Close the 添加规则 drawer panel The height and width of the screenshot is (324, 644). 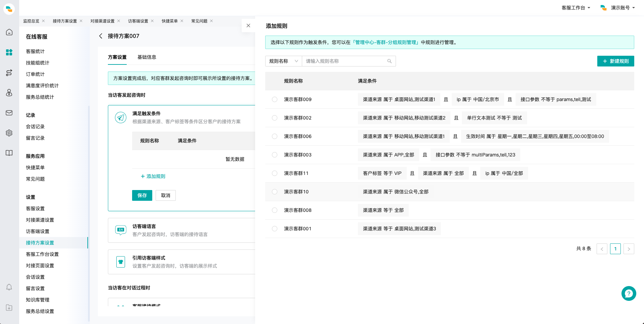click(248, 26)
